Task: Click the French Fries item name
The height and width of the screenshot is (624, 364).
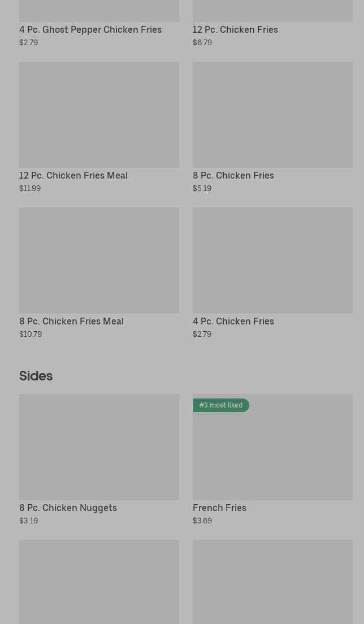Action: [x=219, y=508]
